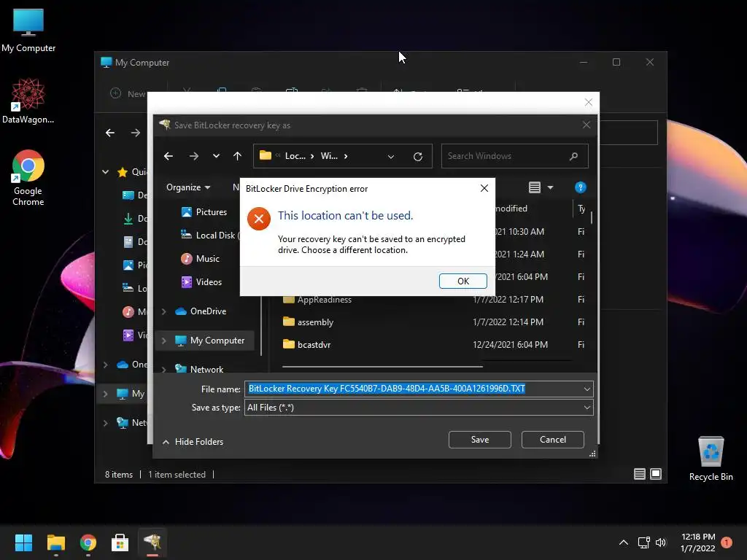Open the Organize menu
Viewport: 747px width, 560px height.
188,187
